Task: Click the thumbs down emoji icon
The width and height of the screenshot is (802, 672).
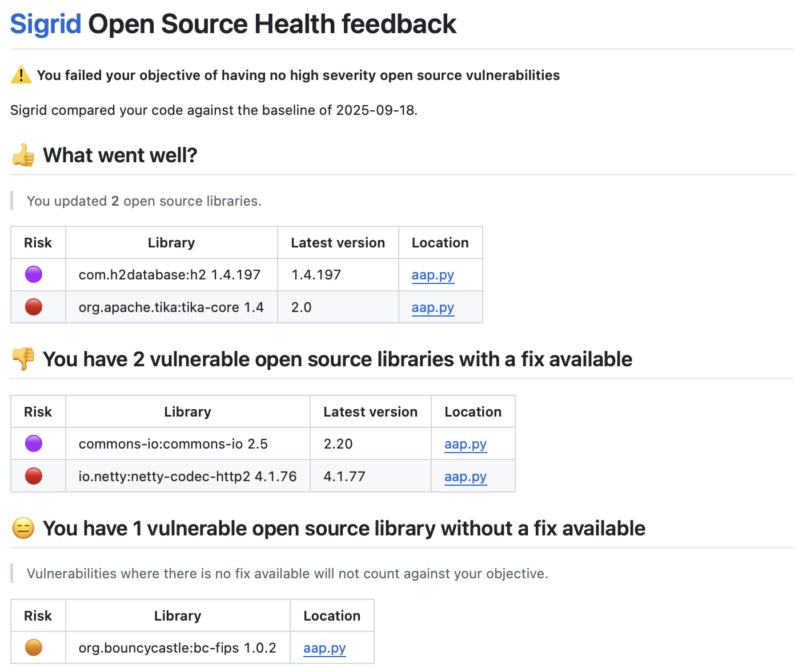Action: (x=23, y=359)
